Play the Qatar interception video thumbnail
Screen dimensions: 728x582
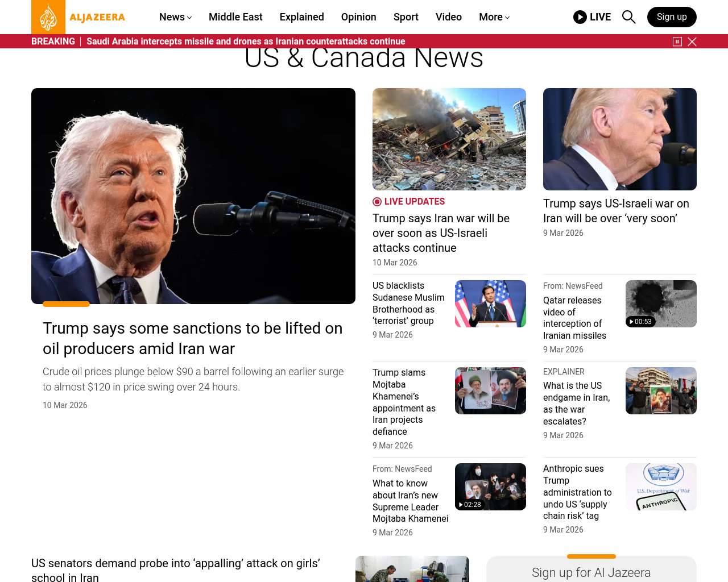660,304
